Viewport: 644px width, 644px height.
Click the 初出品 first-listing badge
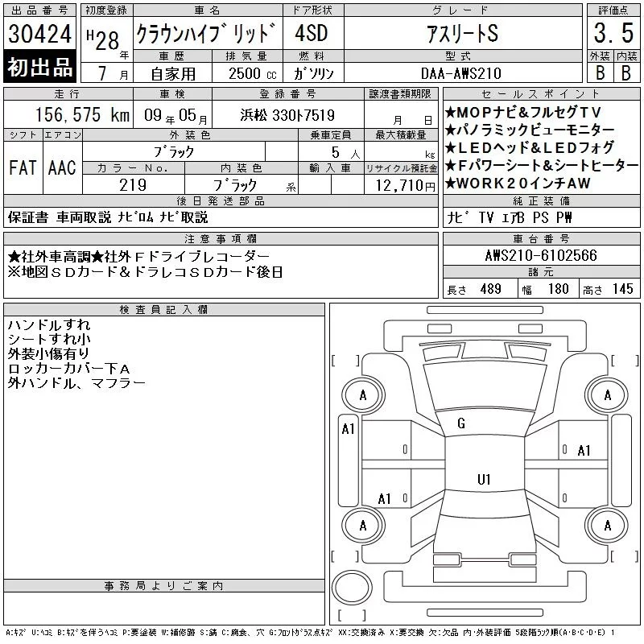[x=39, y=67]
